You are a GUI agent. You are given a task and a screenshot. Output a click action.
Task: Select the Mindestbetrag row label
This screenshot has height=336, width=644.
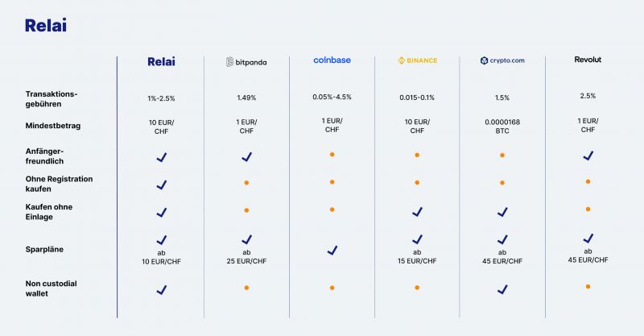(x=53, y=126)
